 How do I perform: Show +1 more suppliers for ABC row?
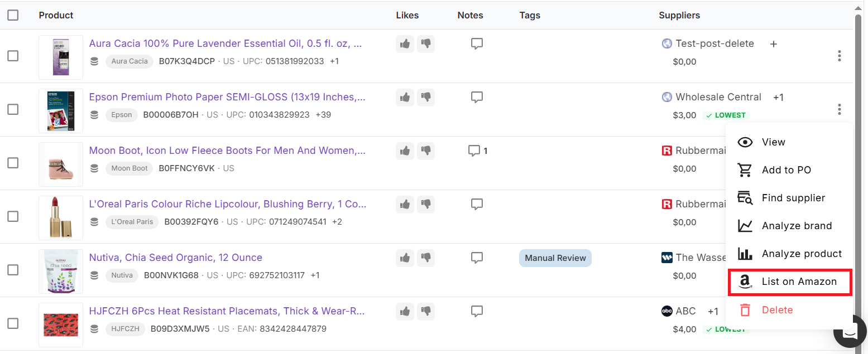coord(713,312)
